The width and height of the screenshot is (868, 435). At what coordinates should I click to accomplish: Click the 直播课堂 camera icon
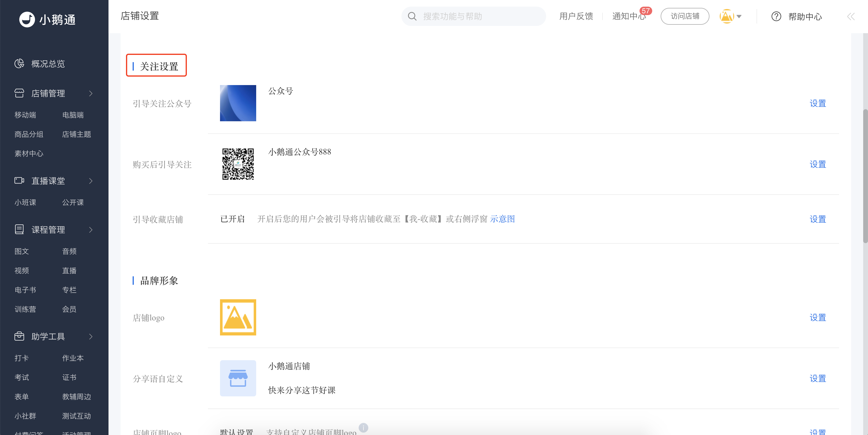click(x=19, y=180)
